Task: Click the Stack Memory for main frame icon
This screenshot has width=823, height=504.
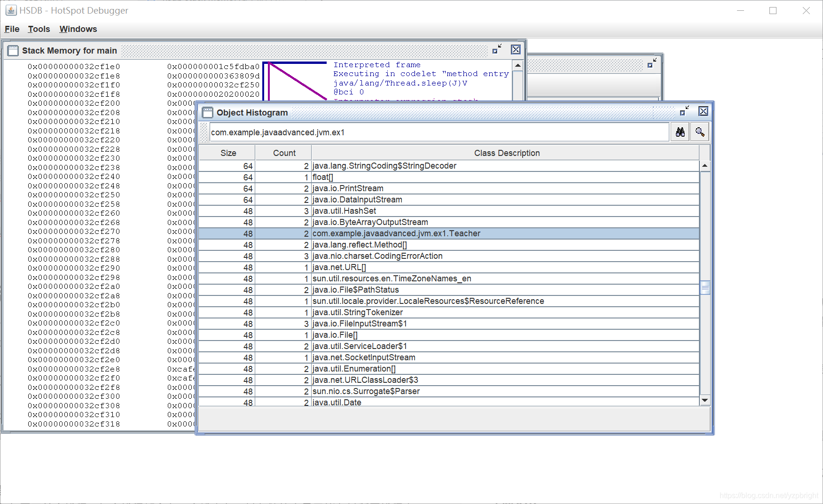Action: pyautogui.click(x=13, y=50)
